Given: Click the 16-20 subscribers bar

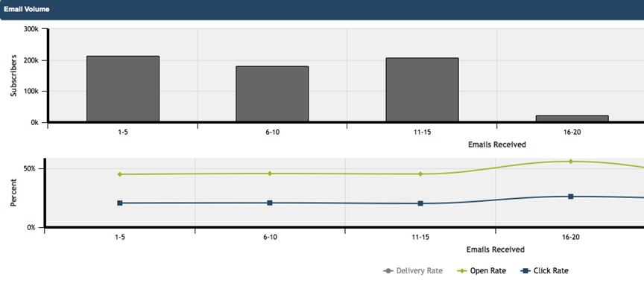Looking at the screenshot, I should [572, 118].
